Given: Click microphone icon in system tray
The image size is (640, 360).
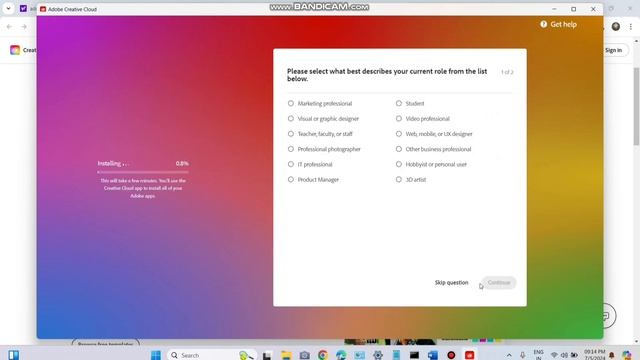Looking at the screenshot, I should click(x=522, y=355).
